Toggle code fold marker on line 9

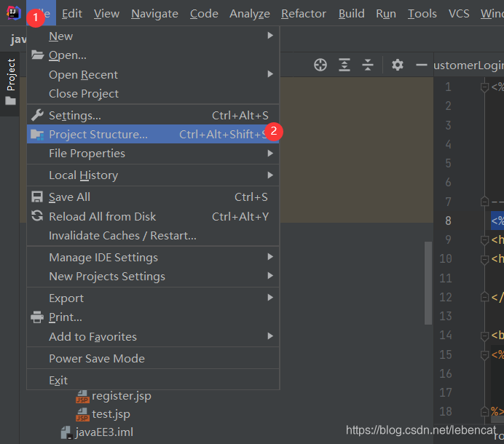tap(485, 240)
